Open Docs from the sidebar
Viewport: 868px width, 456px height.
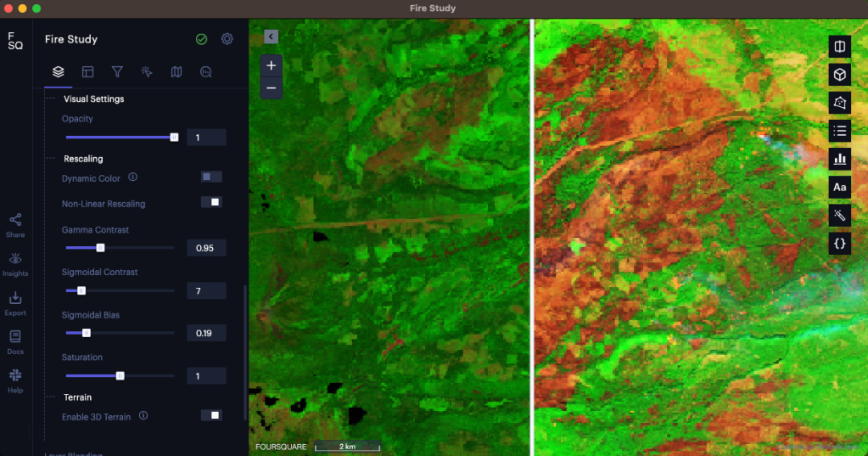pos(15,342)
